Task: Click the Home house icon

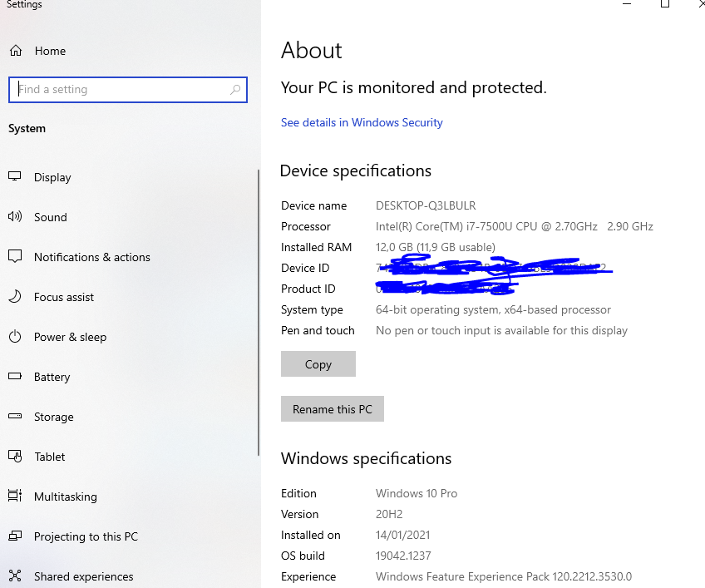Action: click(16, 51)
